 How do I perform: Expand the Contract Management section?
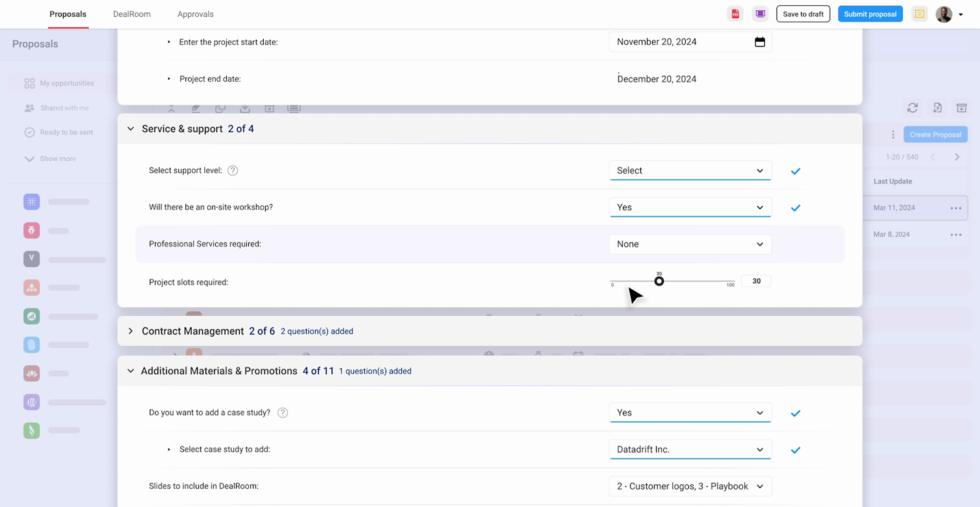coord(130,331)
